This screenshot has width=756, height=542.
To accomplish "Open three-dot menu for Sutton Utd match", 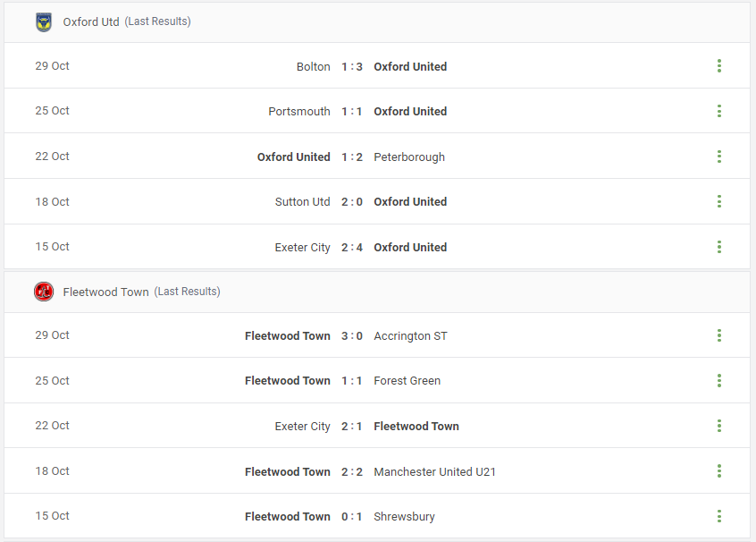I will tap(718, 201).
